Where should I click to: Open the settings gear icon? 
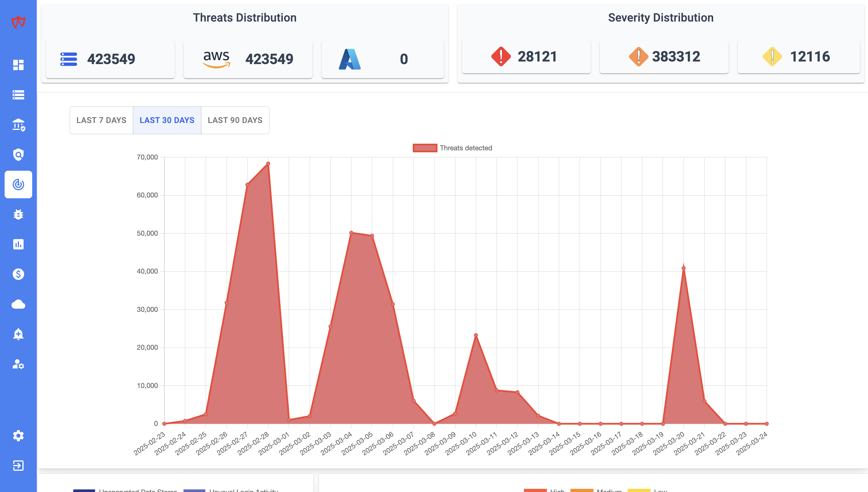click(18, 436)
